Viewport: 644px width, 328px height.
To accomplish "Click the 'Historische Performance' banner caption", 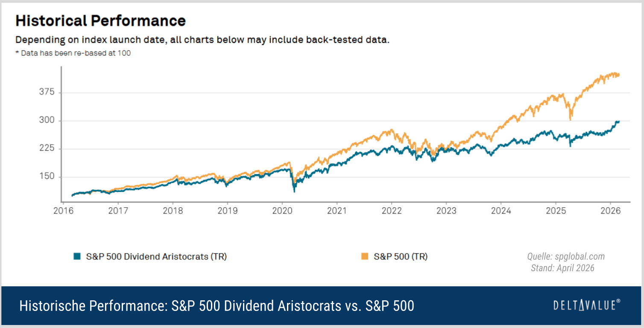I will (217, 306).
